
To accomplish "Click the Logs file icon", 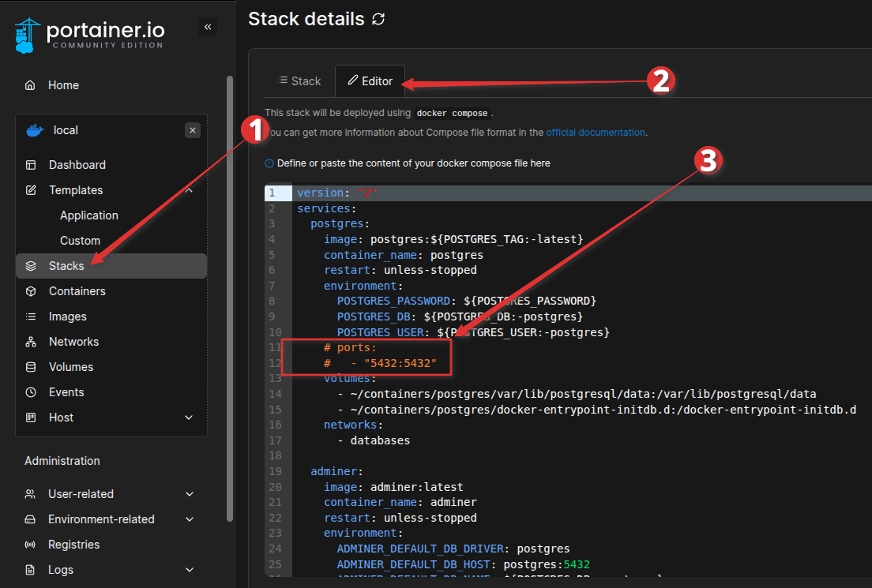I will click(31, 570).
